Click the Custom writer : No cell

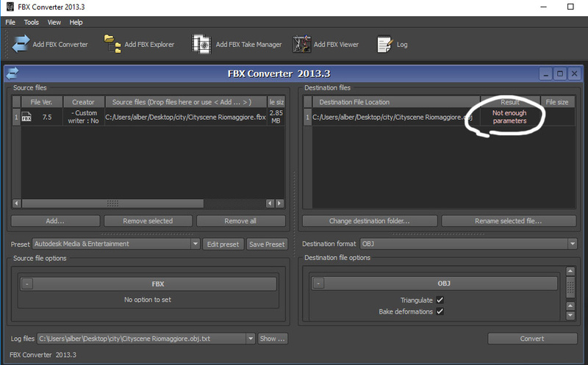click(84, 117)
